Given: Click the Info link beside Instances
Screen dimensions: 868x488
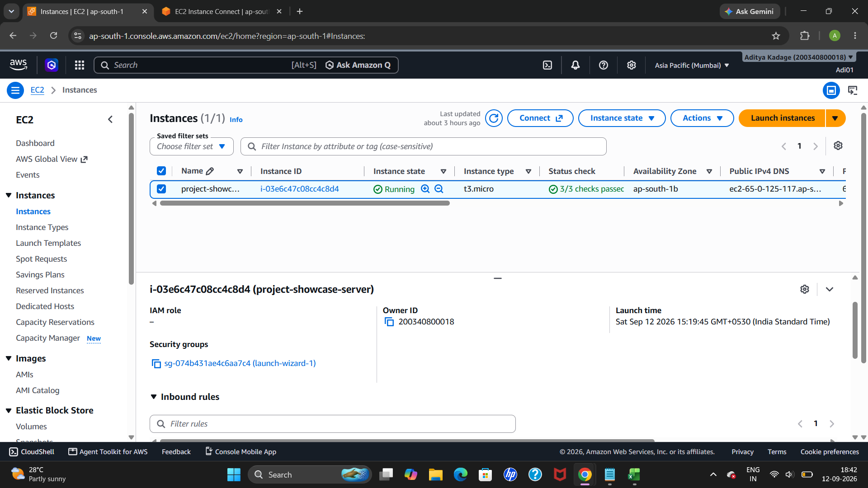Looking at the screenshot, I should point(236,120).
